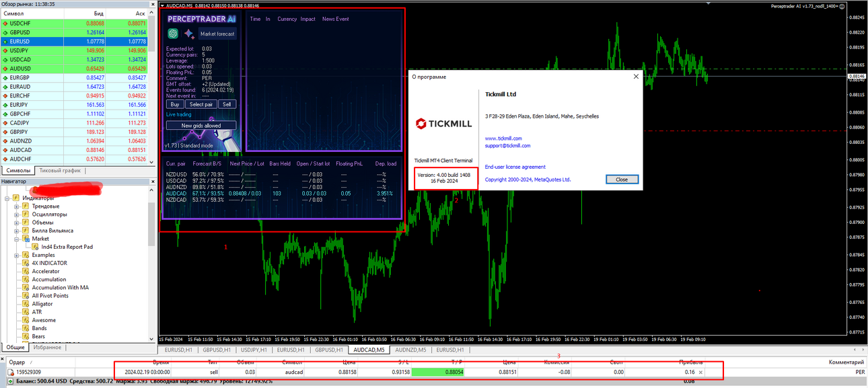Click the Tickmill logo in About dialog

point(443,123)
